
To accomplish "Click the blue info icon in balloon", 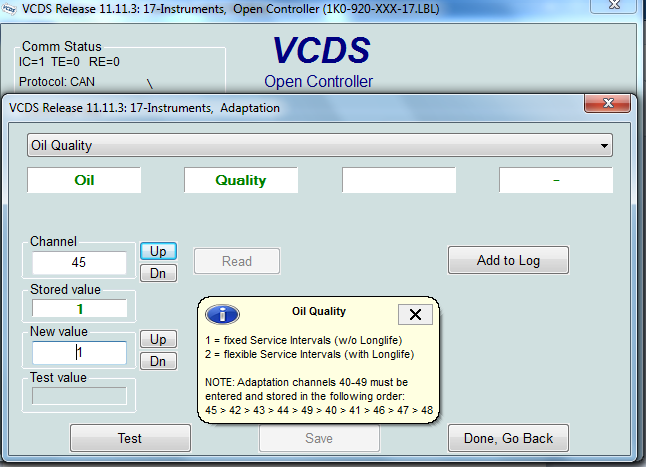I will [x=222, y=315].
